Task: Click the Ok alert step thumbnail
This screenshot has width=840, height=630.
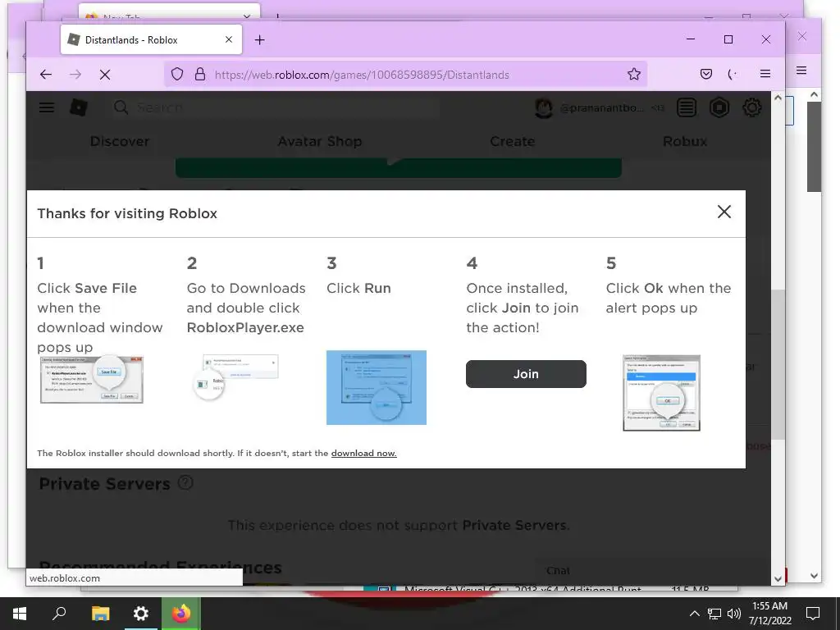Action: 661,393
